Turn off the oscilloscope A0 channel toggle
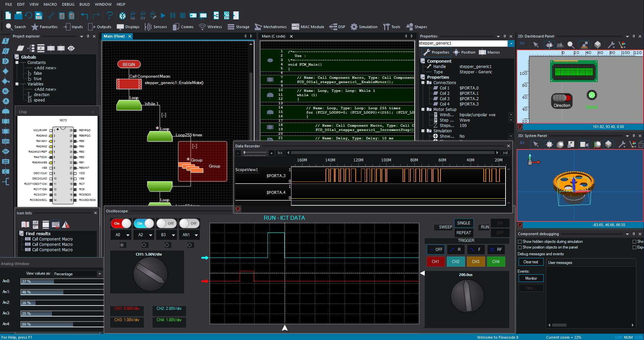This screenshot has height=340, width=644. [121, 223]
